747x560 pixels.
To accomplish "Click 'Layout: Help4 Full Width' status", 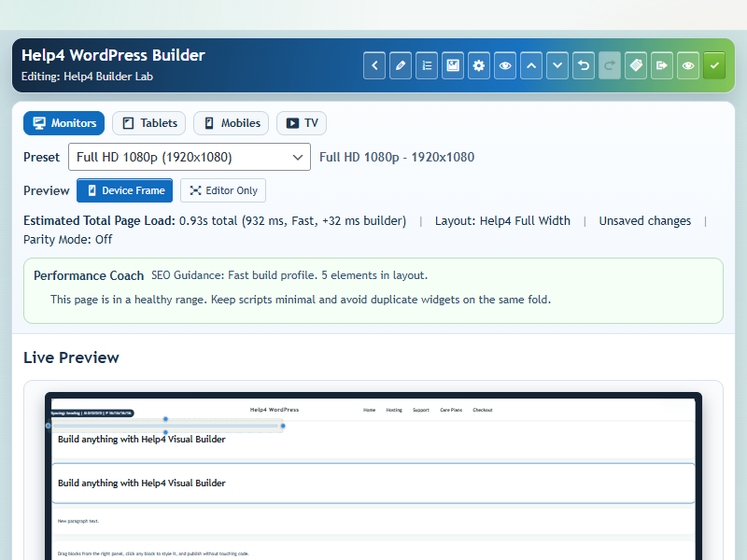I will click(x=502, y=221).
